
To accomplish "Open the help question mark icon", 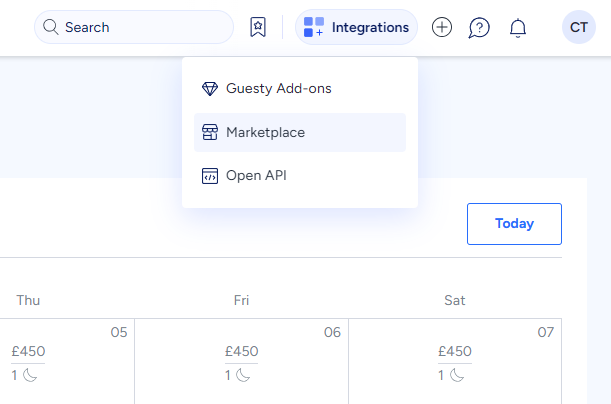I will 479,27.
